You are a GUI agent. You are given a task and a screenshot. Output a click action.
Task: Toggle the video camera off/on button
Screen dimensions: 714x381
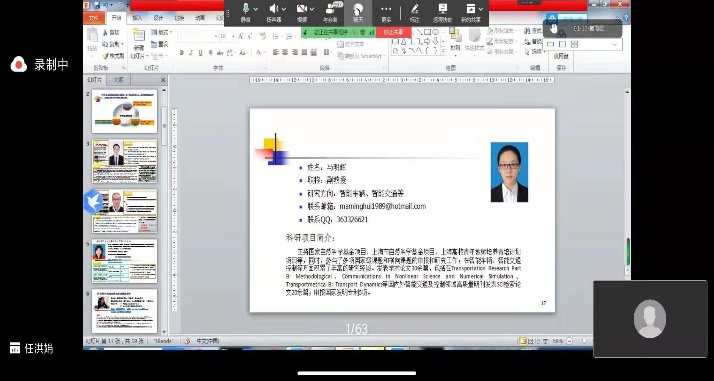pyautogui.click(x=301, y=9)
